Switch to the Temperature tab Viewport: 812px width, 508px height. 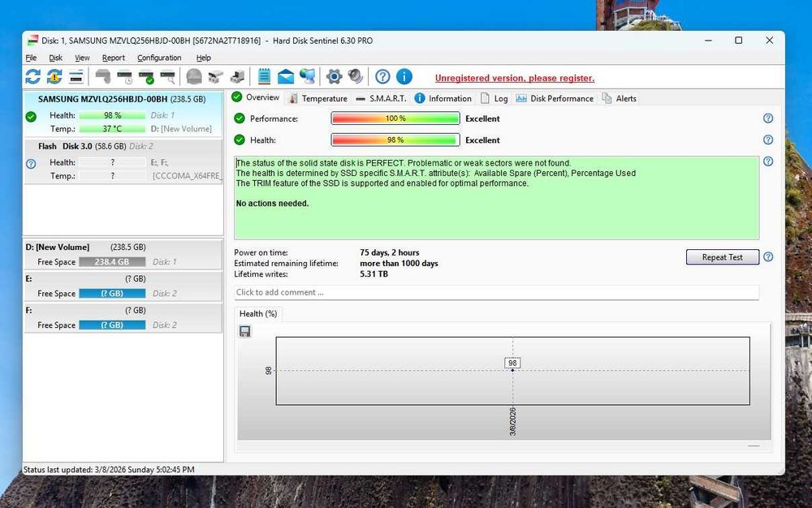click(318, 98)
